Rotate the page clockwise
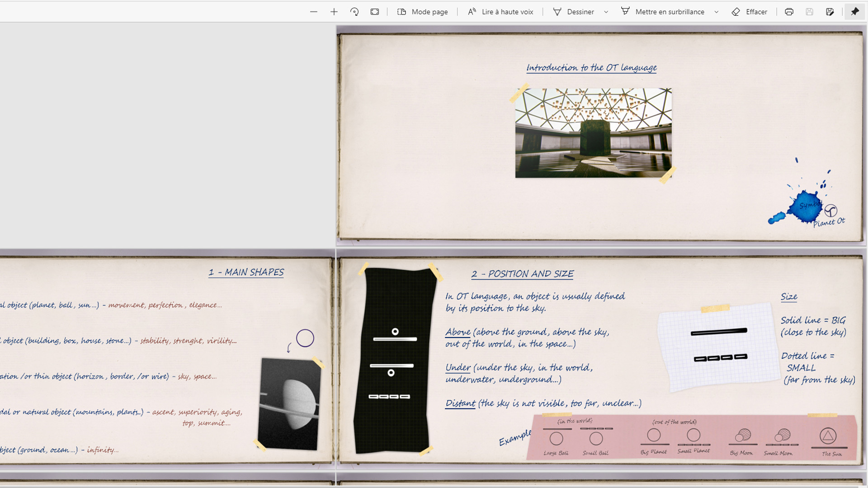The width and height of the screenshot is (868, 488). 354,12
